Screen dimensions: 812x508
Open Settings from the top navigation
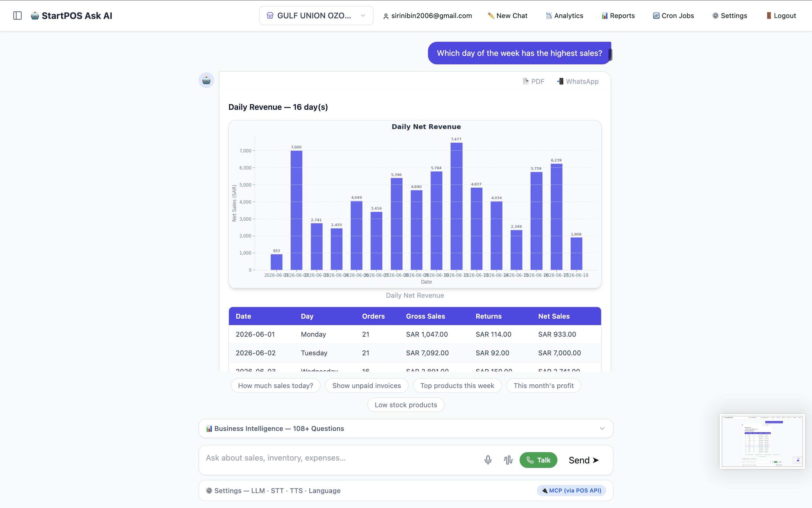(729, 16)
